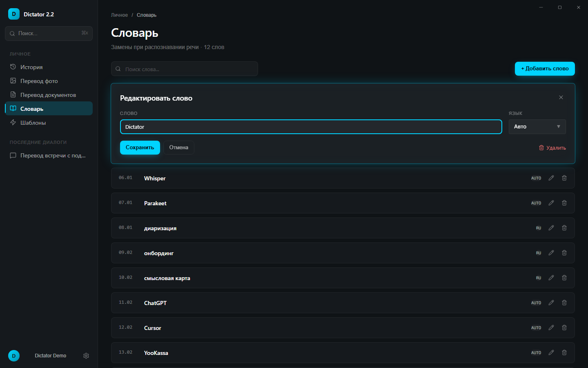588x368 pixels.
Task: Click the Отмена button
Action: [179, 148]
